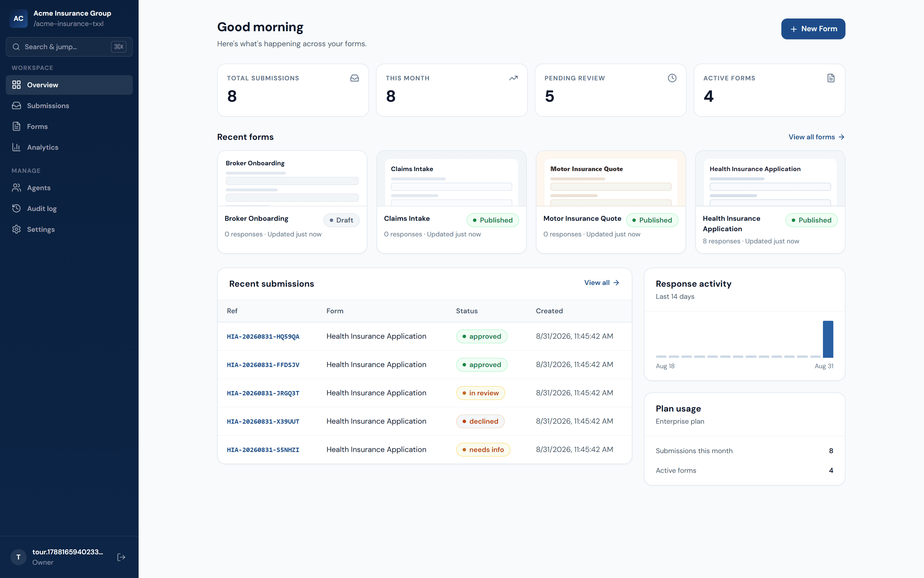
Task: Create a New Form
Action: [x=813, y=29]
